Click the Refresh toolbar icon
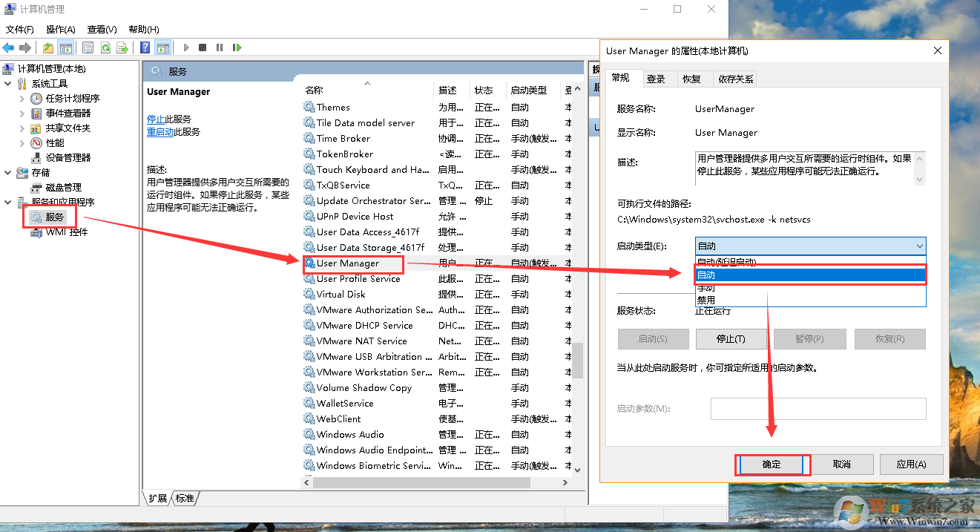Screen dimensions: 980x532 (x=105, y=47)
